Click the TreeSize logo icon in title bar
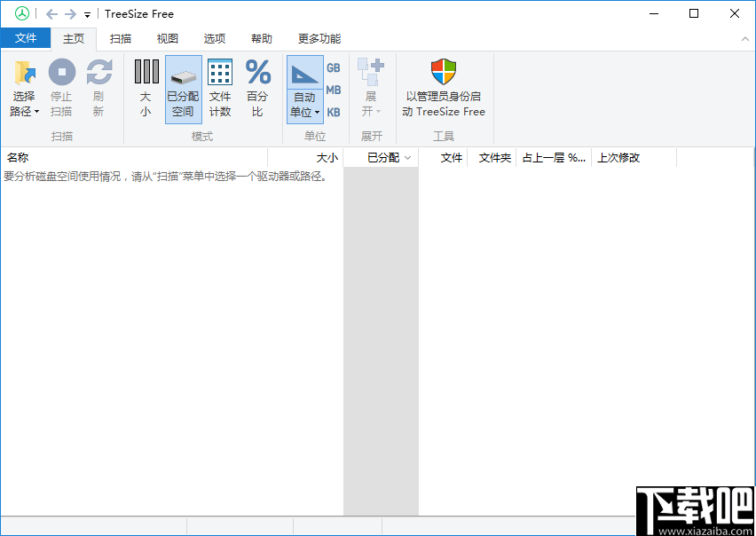 point(23,13)
